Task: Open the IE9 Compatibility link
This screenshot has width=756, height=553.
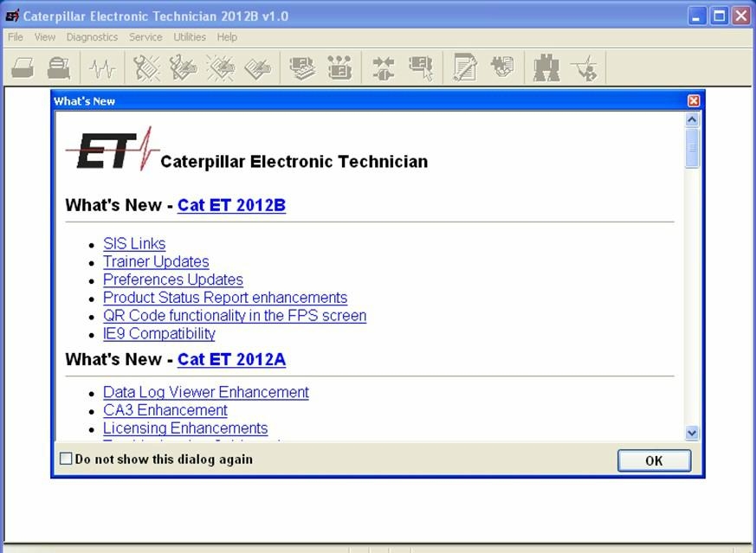Action: 159,333
